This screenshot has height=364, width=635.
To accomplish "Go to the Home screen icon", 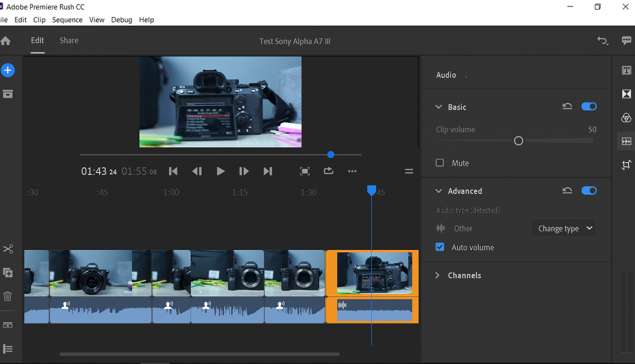I will point(5,40).
